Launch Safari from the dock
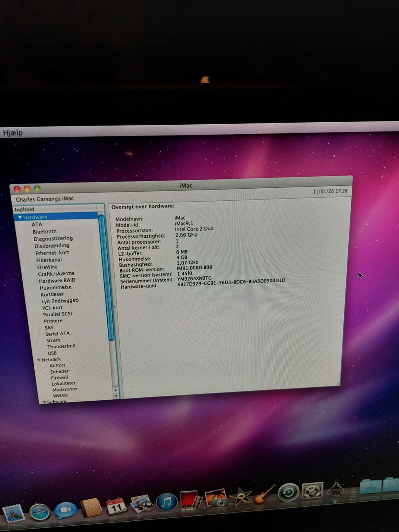Viewport: 399px width, 532px height. click(x=40, y=512)
